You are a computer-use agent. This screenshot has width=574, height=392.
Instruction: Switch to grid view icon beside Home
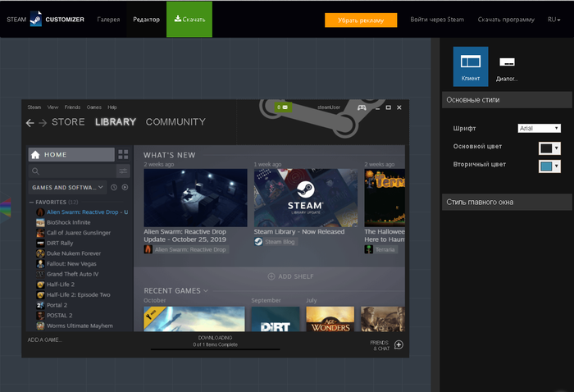(123, 154)
